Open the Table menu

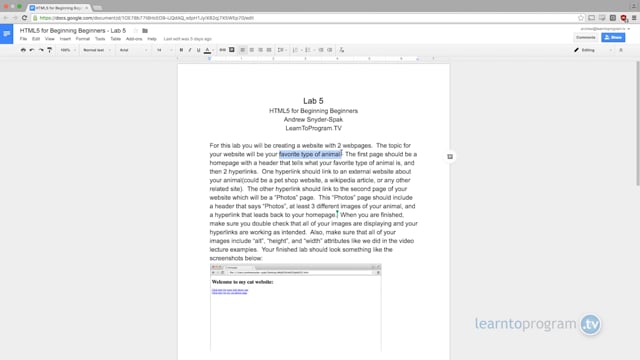(x=116, y=39)
